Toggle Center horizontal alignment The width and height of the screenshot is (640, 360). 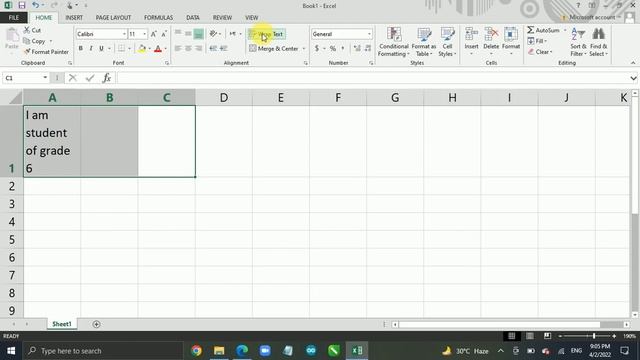(188, 48)
